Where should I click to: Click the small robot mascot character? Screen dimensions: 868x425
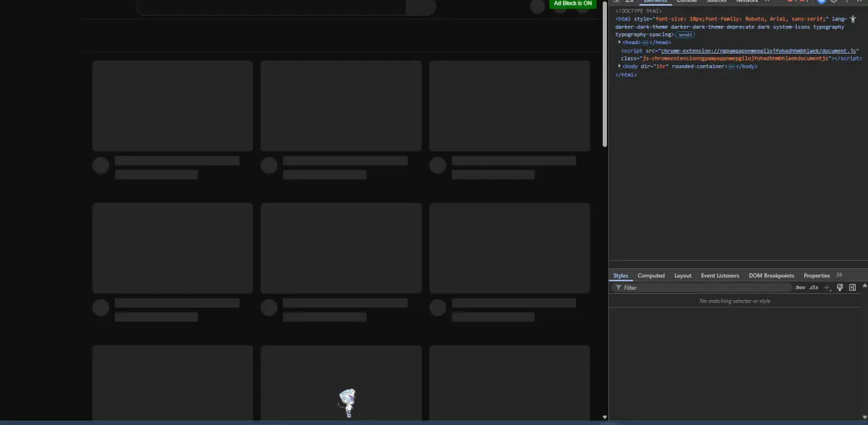[347, 403]
